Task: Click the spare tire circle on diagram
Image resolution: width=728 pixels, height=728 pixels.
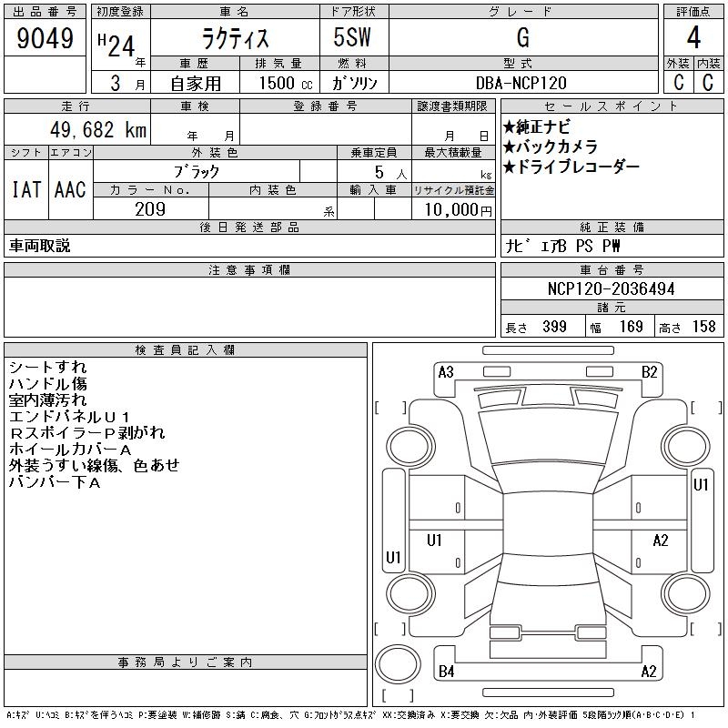Action: pos(398,664)
